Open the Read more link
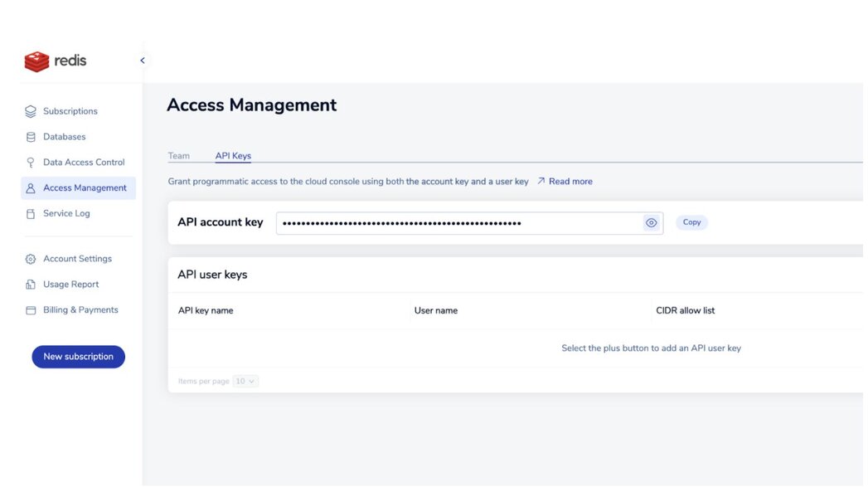 [570, 182]
